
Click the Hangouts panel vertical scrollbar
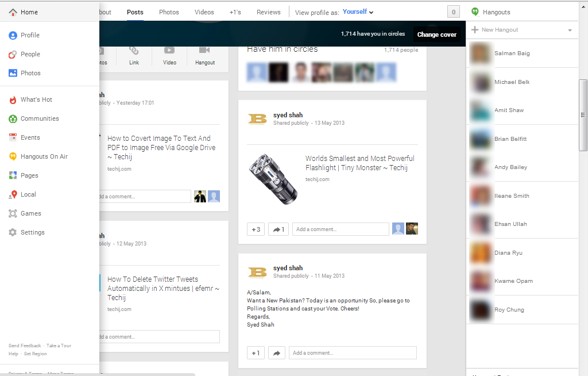[583, 115]
